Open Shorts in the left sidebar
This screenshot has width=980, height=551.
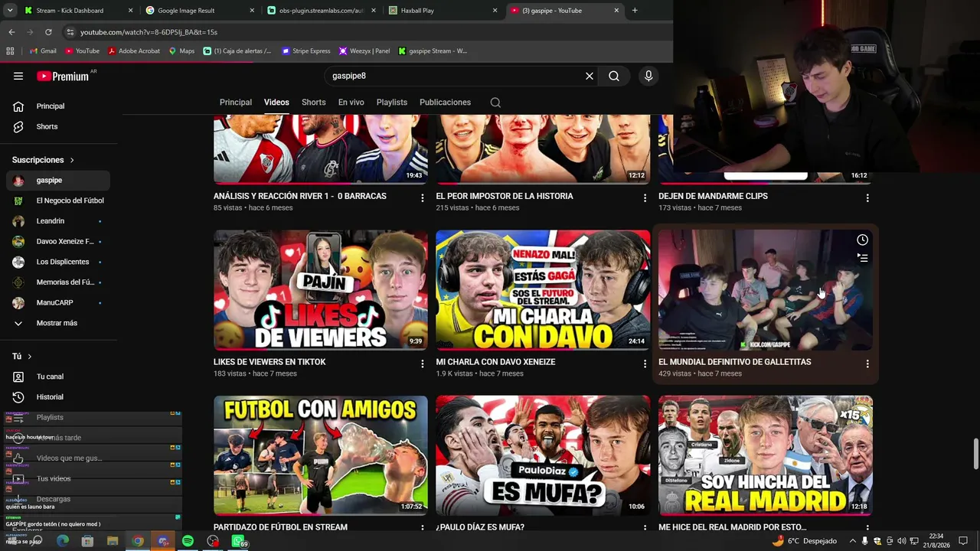pos(58,126)
